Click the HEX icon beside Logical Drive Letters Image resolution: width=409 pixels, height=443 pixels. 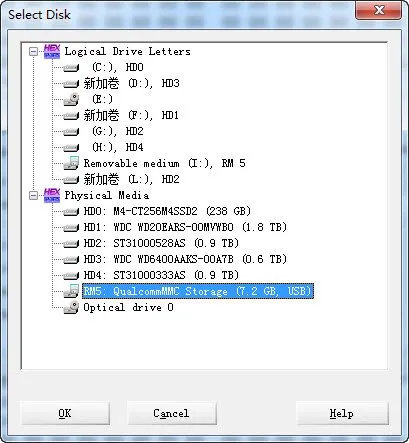click(52, 52)
